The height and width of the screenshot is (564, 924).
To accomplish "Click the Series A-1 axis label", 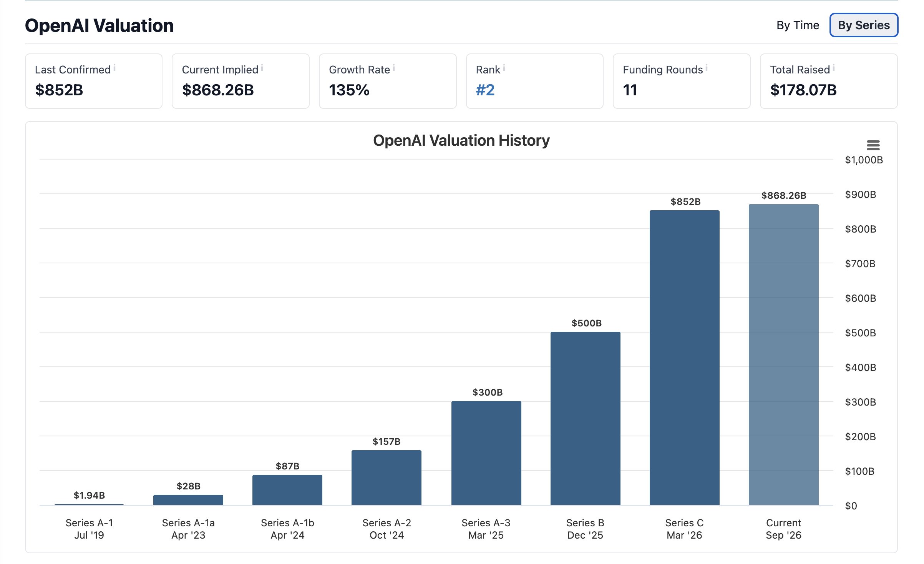I will pos(89,529).
